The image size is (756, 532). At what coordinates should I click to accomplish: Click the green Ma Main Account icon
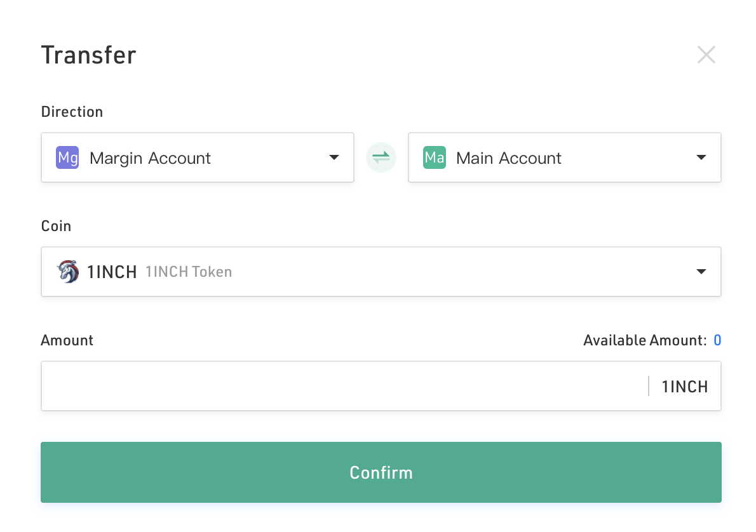click(435, 157)
